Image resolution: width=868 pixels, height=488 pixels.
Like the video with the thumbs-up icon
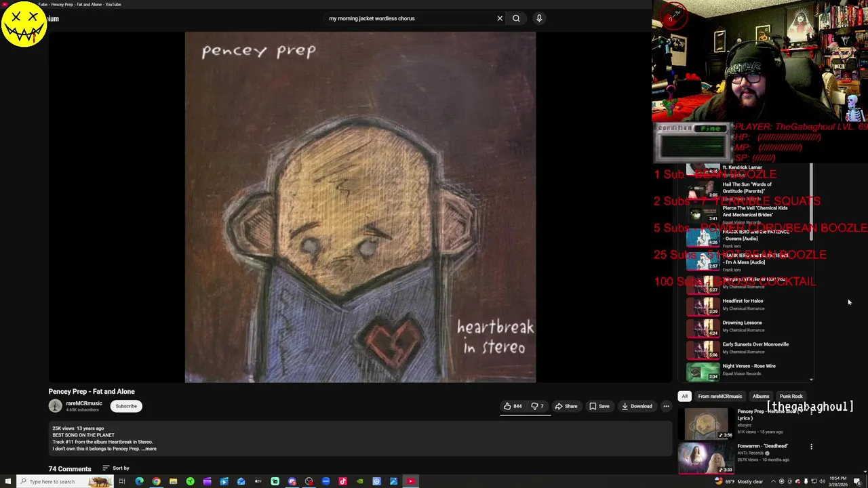tap(513, 406)
